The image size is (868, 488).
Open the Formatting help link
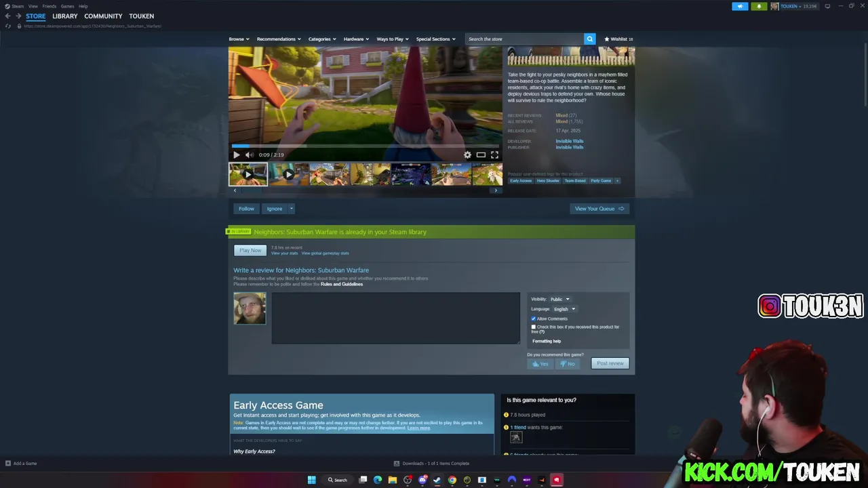[x=547, y=341]
